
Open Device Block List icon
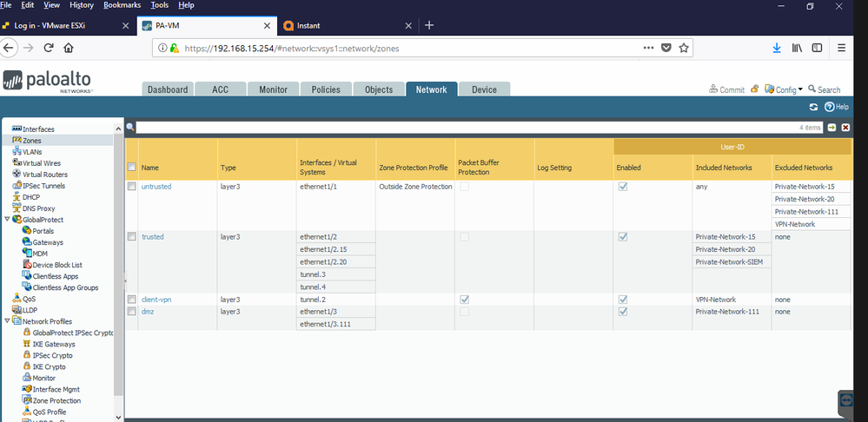pos(28,265)
